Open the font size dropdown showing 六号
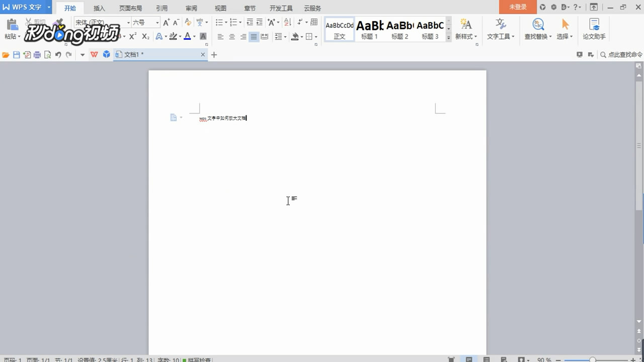 coord(157,23)
